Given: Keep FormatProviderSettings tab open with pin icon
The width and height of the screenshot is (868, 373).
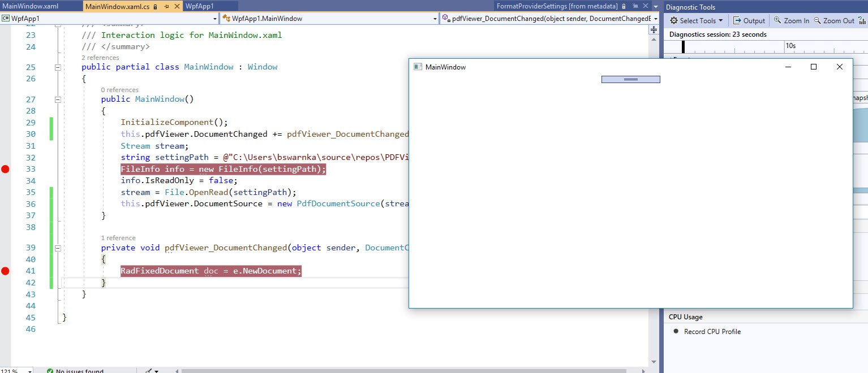Looking at the screenshot, I should coord(635,6).
